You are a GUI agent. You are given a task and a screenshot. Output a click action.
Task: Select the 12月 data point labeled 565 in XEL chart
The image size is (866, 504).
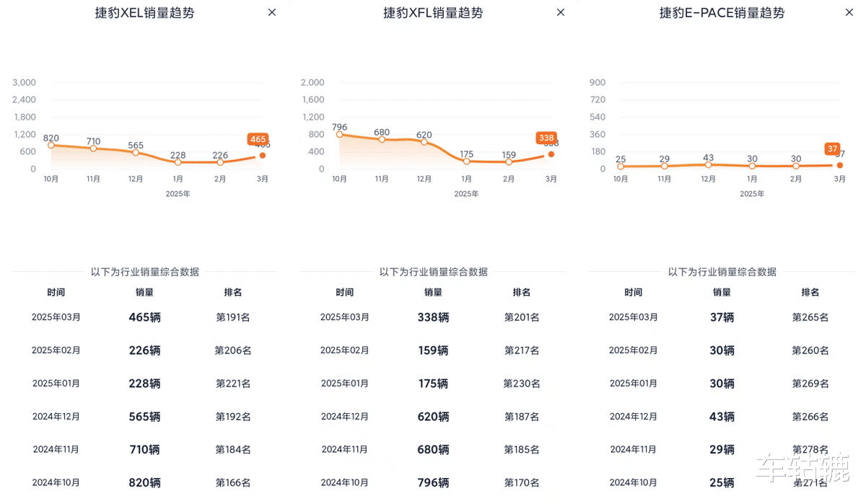coord(136,152)
